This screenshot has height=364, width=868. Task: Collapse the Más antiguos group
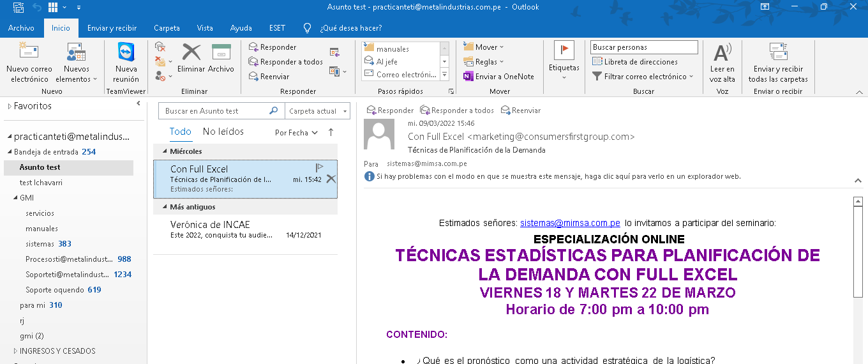click(164, 207)
